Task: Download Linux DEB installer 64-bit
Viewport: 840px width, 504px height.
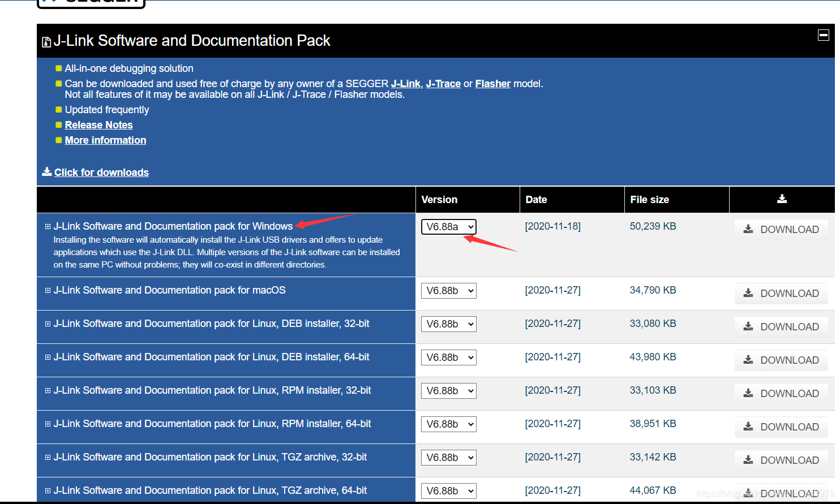Action: [x=781, y=360]
